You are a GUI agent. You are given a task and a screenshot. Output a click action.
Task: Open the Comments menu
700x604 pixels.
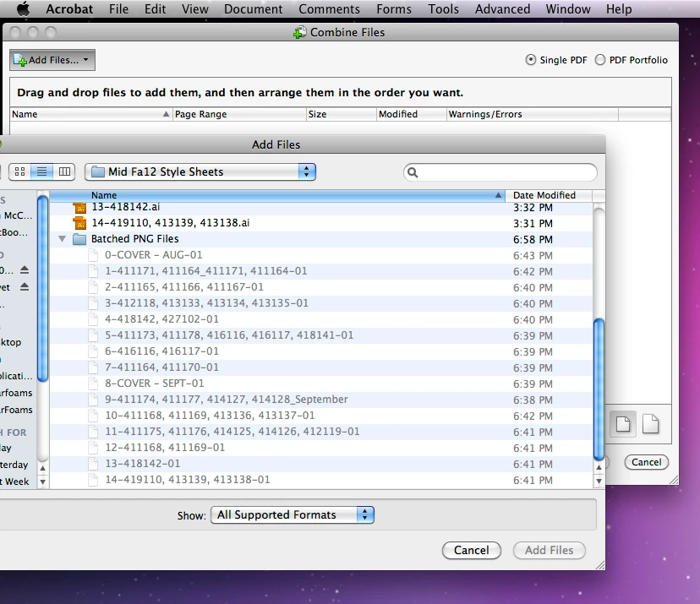tap(329, 9)
